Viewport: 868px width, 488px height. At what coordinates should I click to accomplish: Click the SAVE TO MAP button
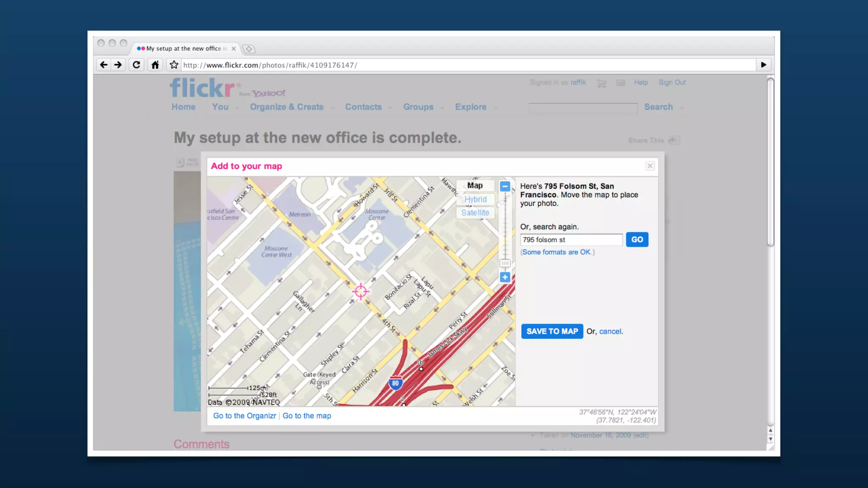[552, 331]
